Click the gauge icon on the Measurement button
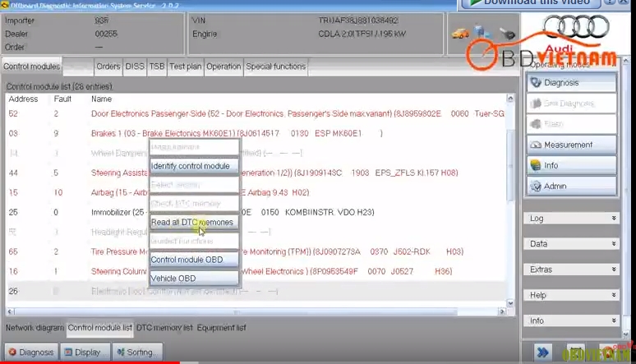Screen dimensions: 636x364 536,145
